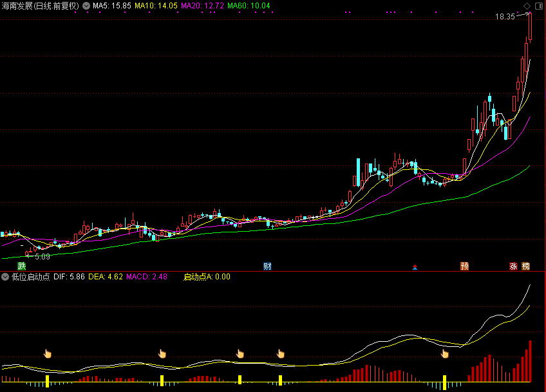Click the third pointing-hand signal icon
This screenshot has height=392, width=546.
click(240, 354)
